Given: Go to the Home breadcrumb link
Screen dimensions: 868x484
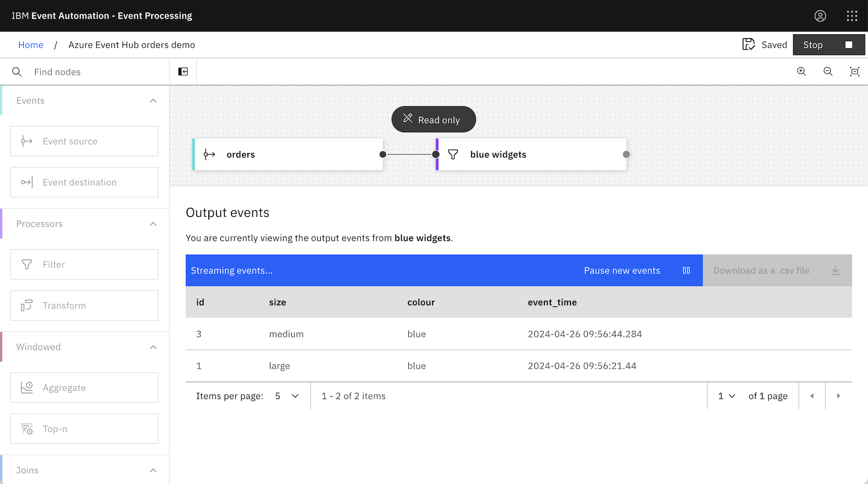Looking at the screenshot, I should tap(31, 45).
